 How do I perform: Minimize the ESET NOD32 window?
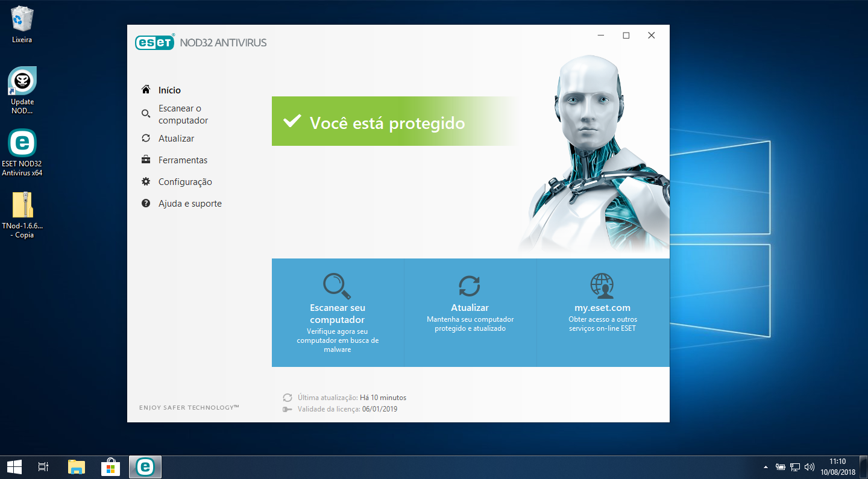pos(600,36)
